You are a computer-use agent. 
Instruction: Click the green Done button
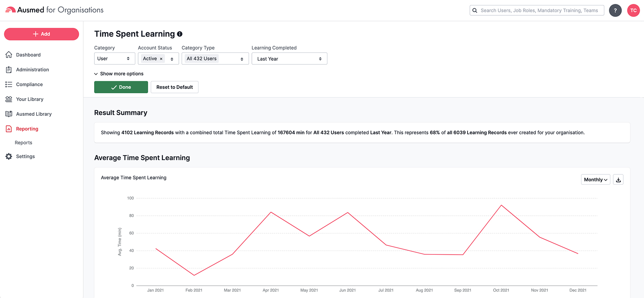[121, 87]
